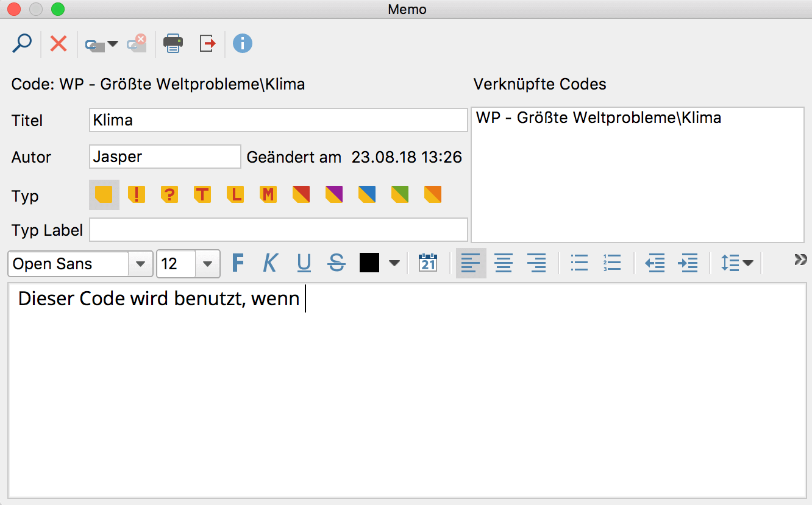Align text left

pos(471,263)
